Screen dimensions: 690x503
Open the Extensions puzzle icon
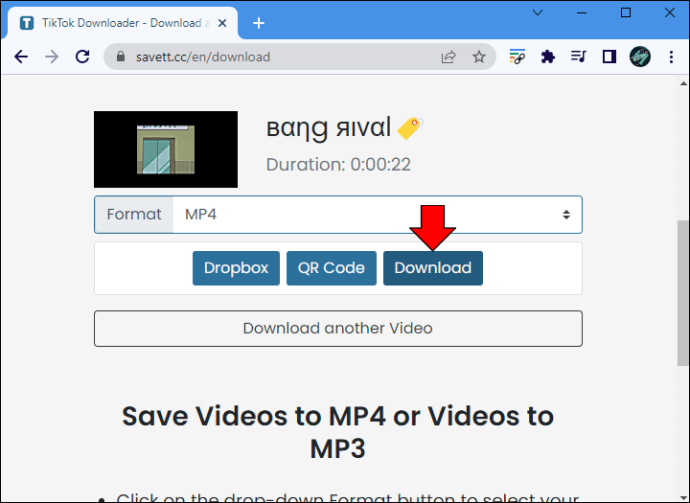pyautogui.click(x=547, y=57)
